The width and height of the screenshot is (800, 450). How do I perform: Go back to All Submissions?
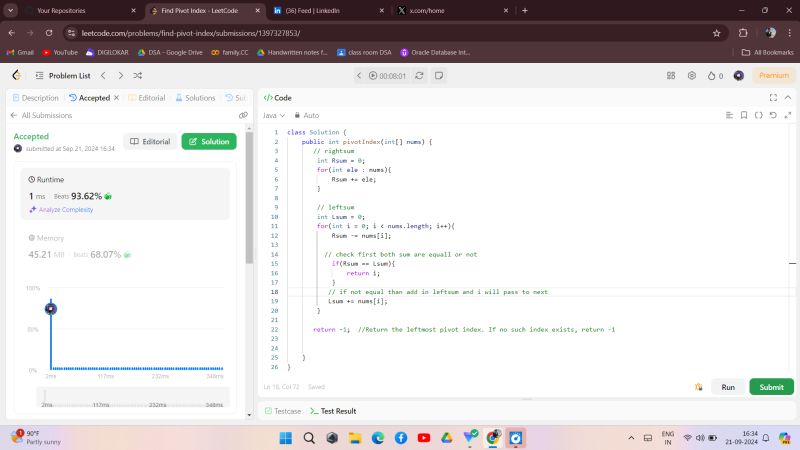41,115
